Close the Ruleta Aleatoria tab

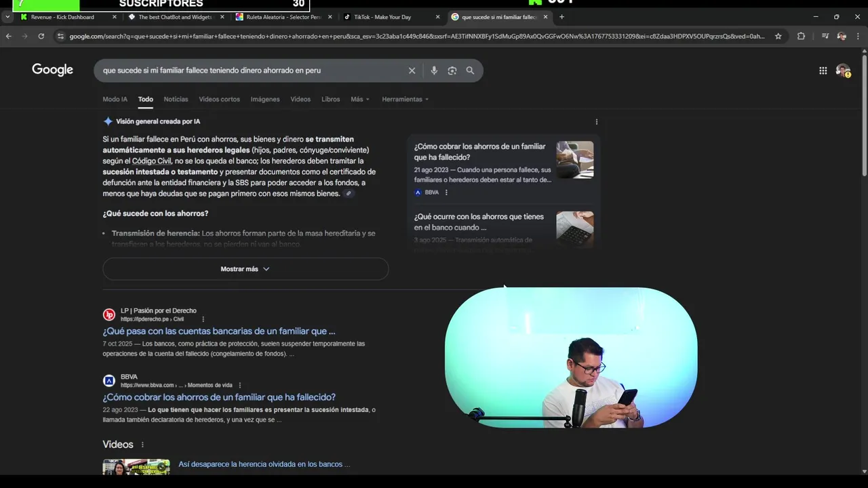tap(330, 17)
